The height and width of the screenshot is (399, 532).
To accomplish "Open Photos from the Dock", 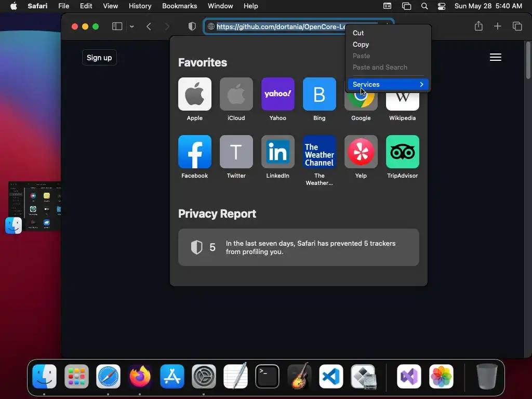I will click(441, 376).
